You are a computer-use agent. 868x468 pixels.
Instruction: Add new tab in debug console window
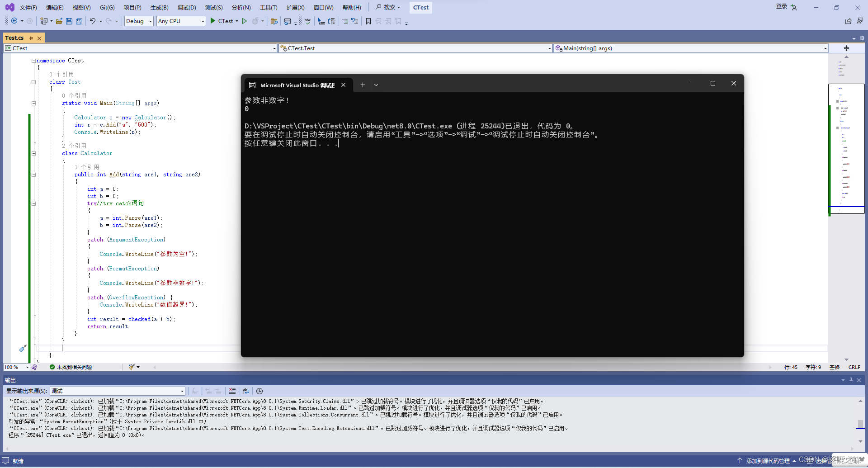[x=363, y=85]
